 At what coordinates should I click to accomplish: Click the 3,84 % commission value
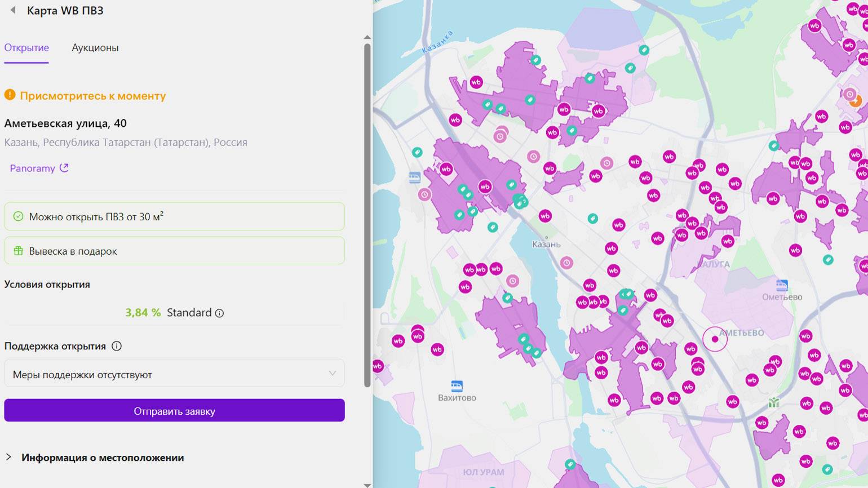point(143,313)
